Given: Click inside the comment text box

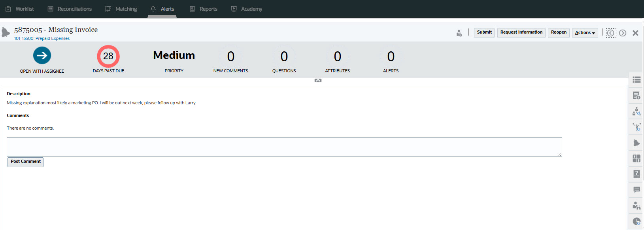Looking at the screenshot, I should click(x=284, y=147).
